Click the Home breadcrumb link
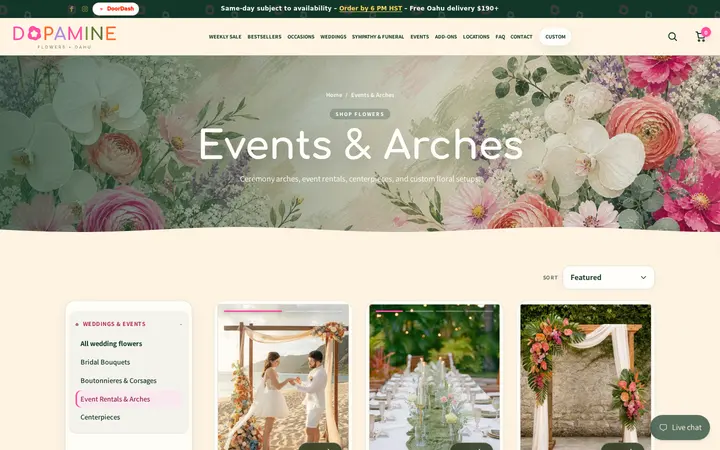Viewport: 720px width, 450px height. 334,95
